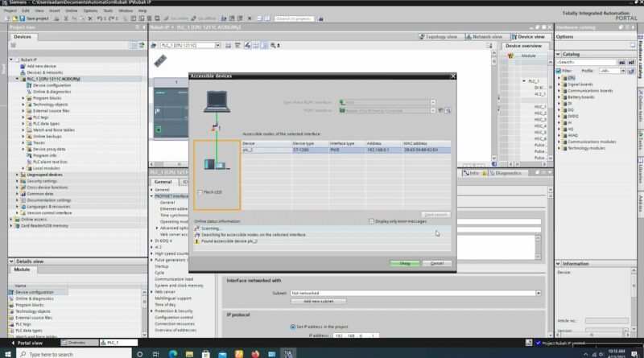Screen dimensions: 644x358
Task: Click the green Show button
Action: 405,263
